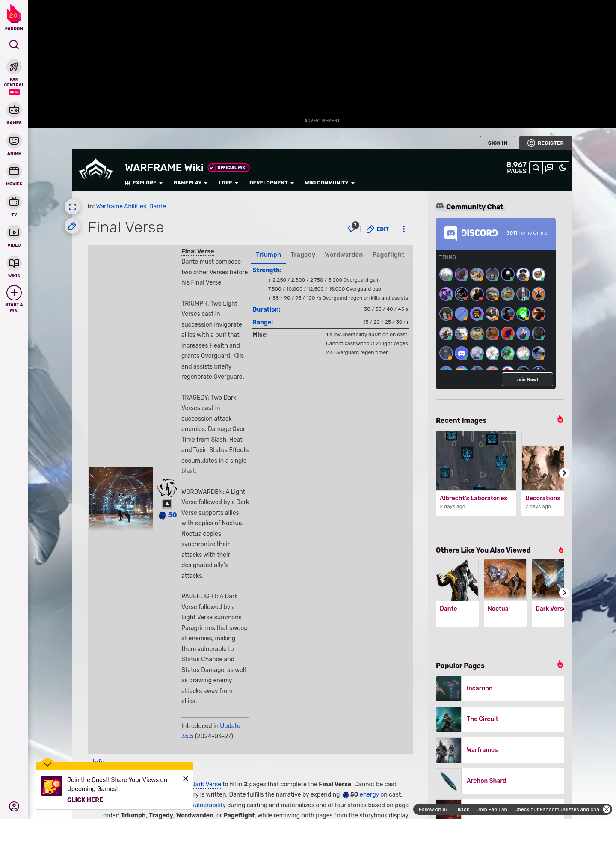616x856 pixels.
Task: Click Follow on IG link
Action: [433, 809]
